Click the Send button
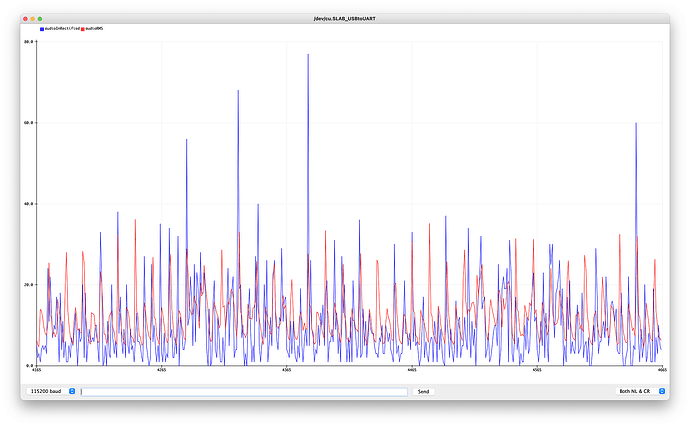 coord(423,391)
